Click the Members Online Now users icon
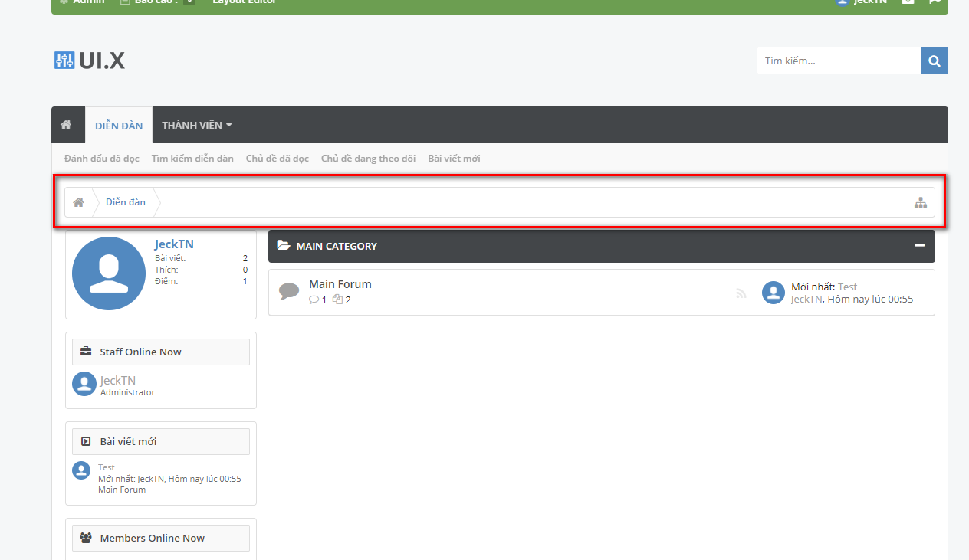The image size is (969, 560). (87, 538)
